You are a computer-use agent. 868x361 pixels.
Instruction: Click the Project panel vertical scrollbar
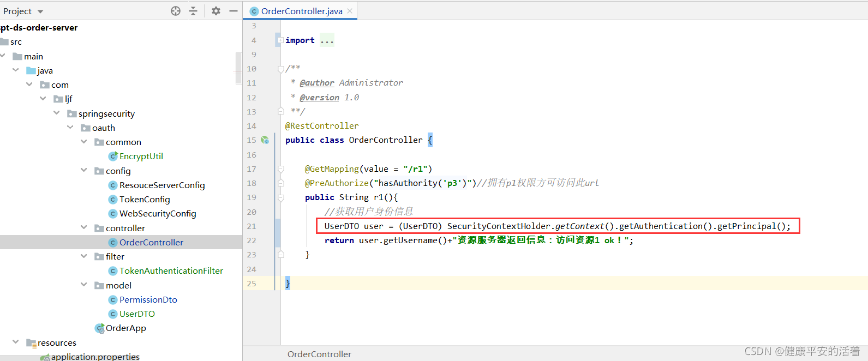point(238,68)
